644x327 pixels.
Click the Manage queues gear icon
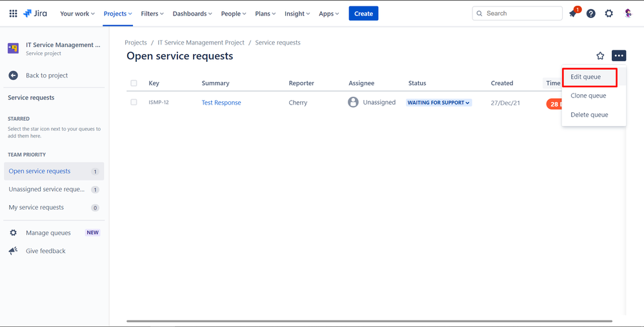pos(13,233)
